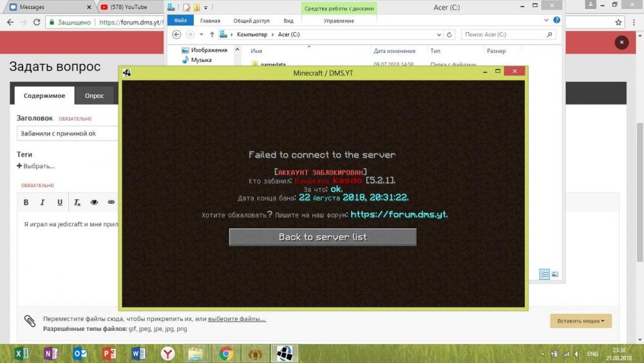Apply italic formatting in the editor
The height and width of the screenshot is (363, 644).
tap(43, 202)
